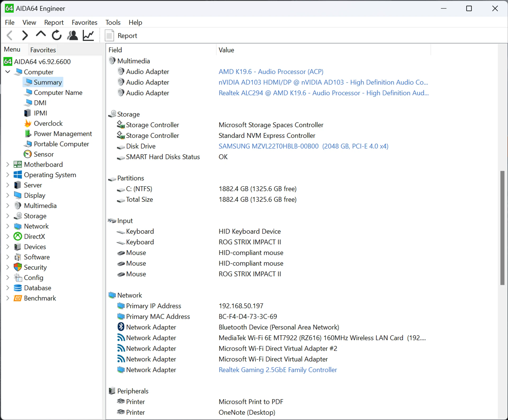Screen dimensions: 508x420
Task: Expand the Network tree node chevron
Action: (x=8, y=226)
